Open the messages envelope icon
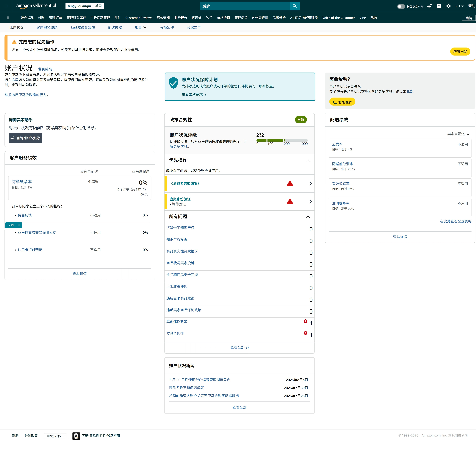The width and height of the screenshot is (476, 450). 439,6
